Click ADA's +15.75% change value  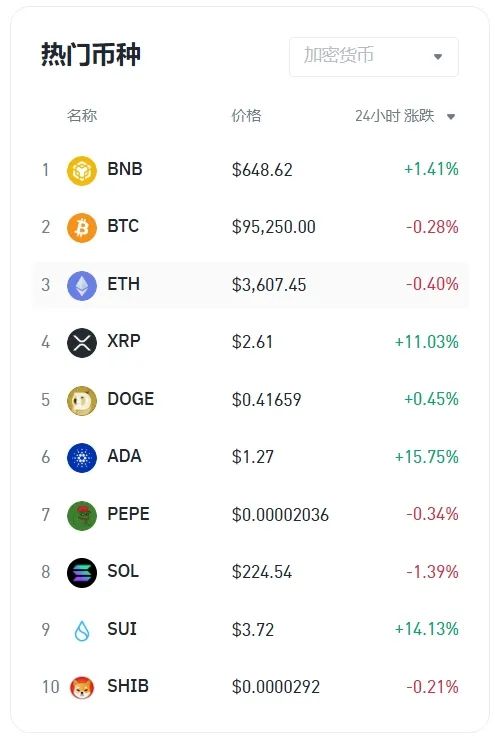coord(427,457)
